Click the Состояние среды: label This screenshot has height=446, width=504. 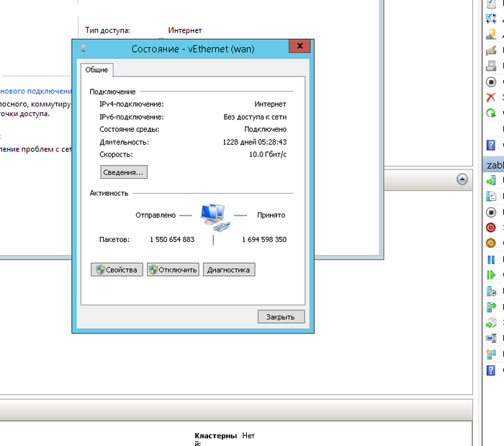(x=129, y=129)
